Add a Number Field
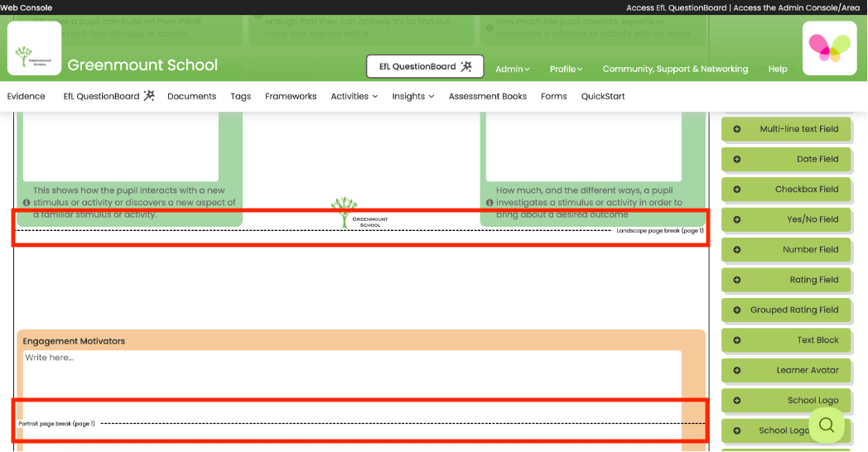868x452 pixels. [x=786, y=249]
